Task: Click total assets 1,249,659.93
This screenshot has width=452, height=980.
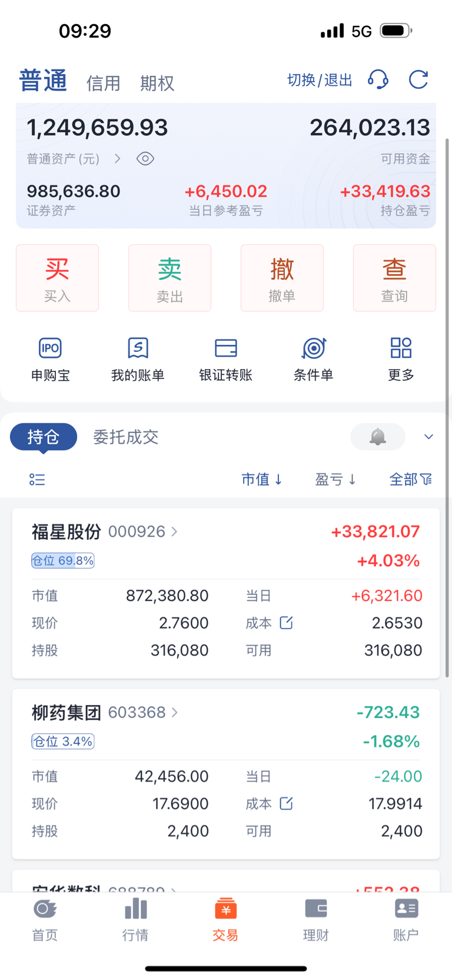Action: [97, 128]
